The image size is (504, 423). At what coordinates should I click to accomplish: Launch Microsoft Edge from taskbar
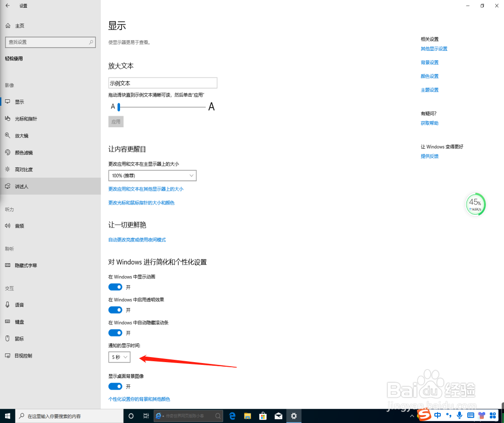(x=232, y=416)
